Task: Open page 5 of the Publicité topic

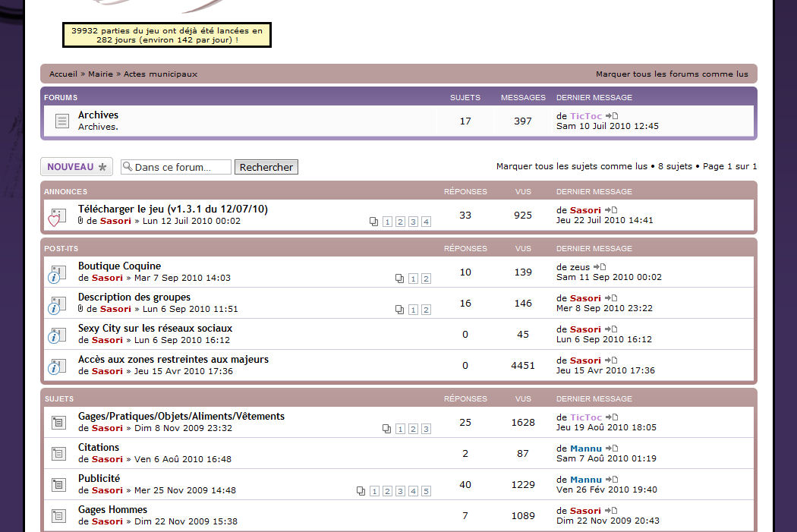Action: [426, 491]
